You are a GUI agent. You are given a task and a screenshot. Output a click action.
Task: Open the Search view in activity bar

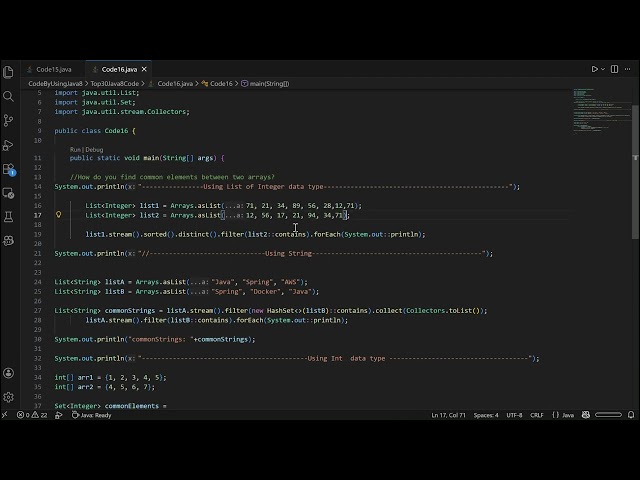point(8,96)
